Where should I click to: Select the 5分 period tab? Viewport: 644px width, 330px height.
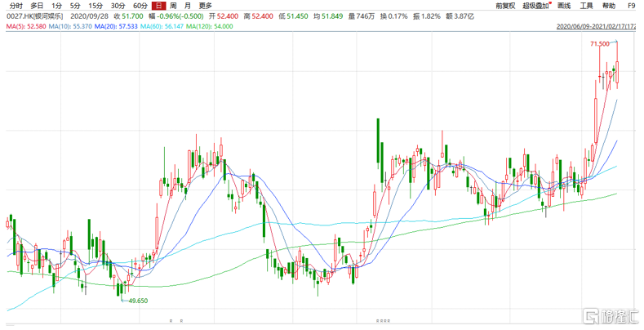point(76,6)
